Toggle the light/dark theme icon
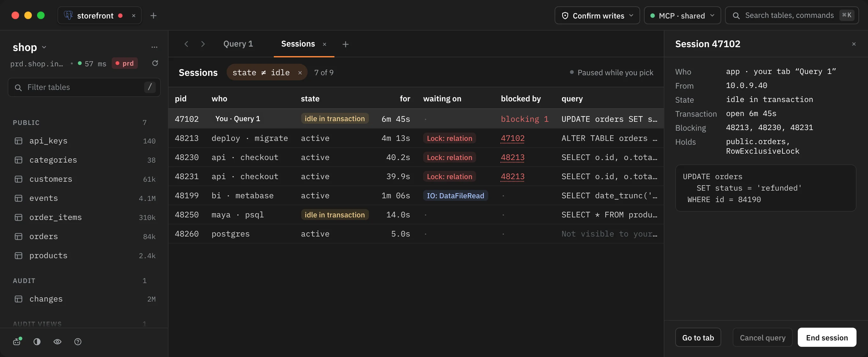 37,342
